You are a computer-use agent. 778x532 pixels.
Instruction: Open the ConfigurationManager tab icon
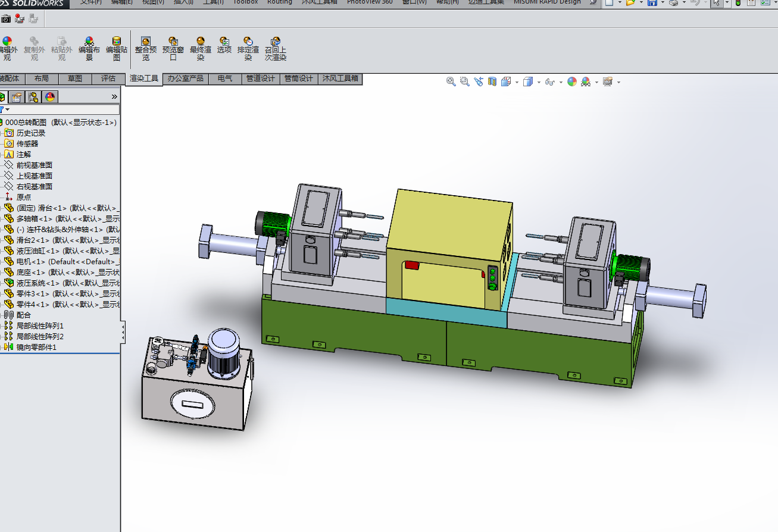pos(34,96)
